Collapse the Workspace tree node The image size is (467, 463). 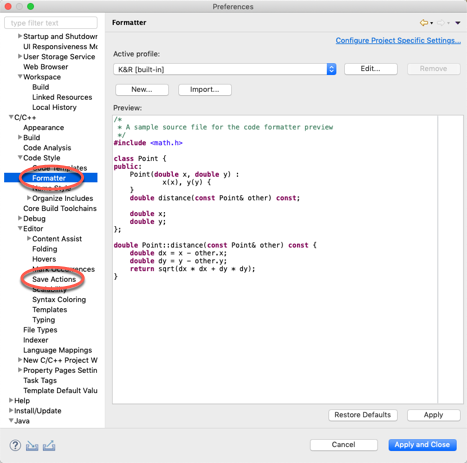[x=20, y=77]
